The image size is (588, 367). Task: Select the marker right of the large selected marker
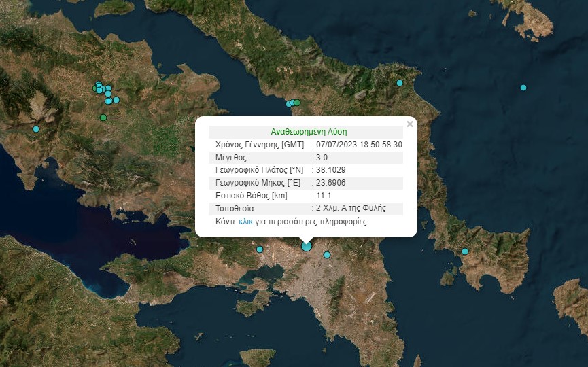327,255
